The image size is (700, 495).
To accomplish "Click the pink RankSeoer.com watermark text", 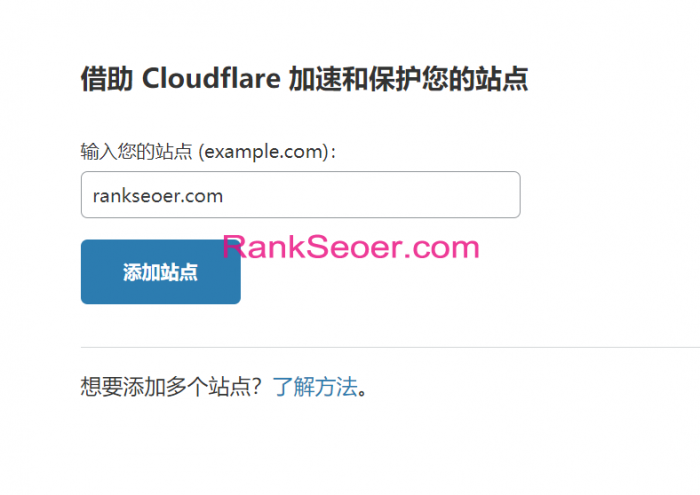I will 351,247.
